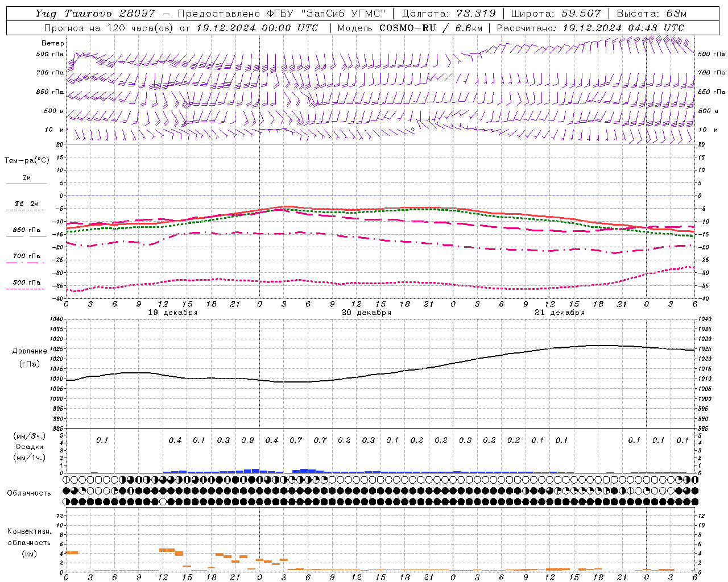Click the (мм/3ч.) precipitation unit label
The image size is (728, 582).
click(30, 436)
